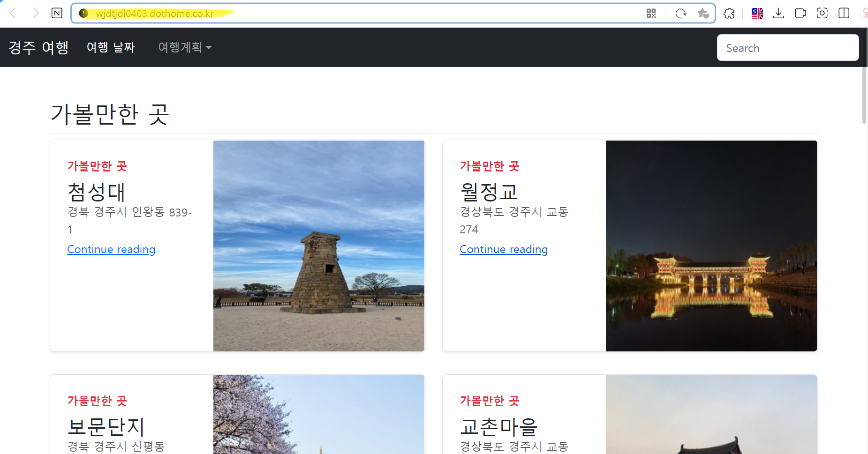Screen dimensions: 868x454
Task: Click the screen record icon
Action: click(x=800, y=13)
